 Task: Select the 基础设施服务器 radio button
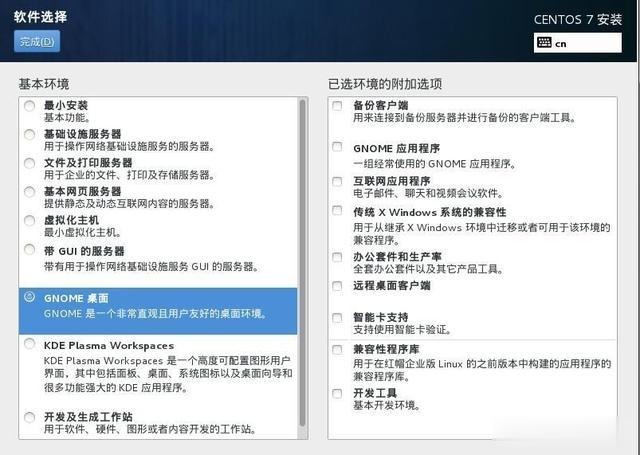[29, 134]
